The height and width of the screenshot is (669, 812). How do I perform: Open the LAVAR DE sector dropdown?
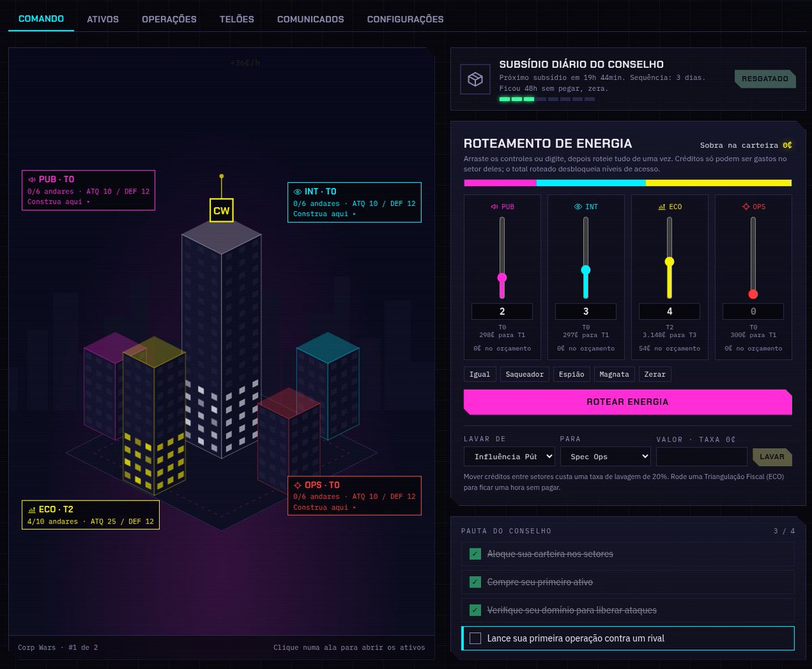pyautogui.click(x=510, y=456)
